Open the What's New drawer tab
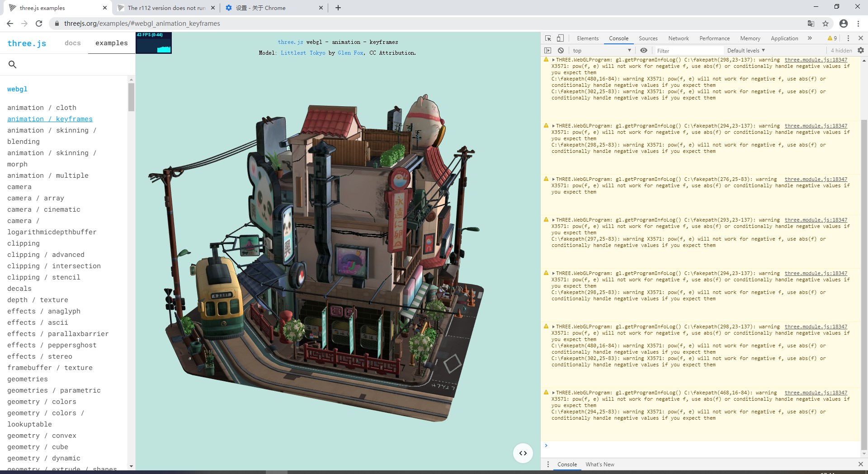The width and height of the screenshot is (868, 474). click(x=599, y=465)
